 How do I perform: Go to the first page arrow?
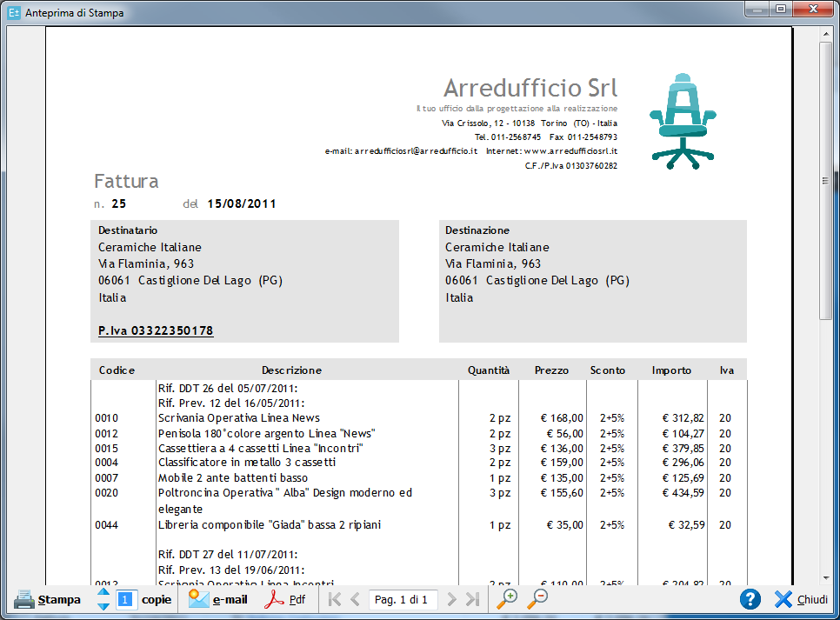(x=334, y=599)
